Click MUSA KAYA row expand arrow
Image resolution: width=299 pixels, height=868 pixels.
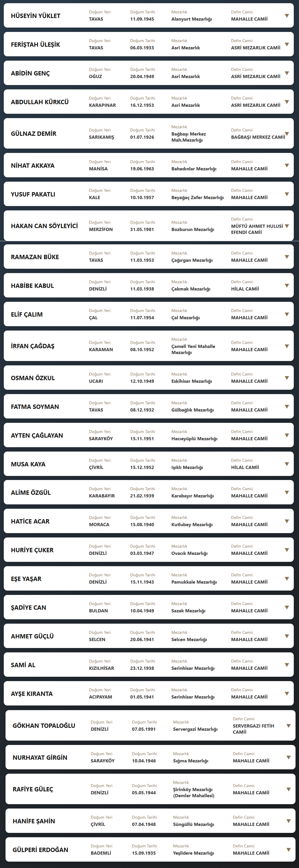(x=287, y=464)
